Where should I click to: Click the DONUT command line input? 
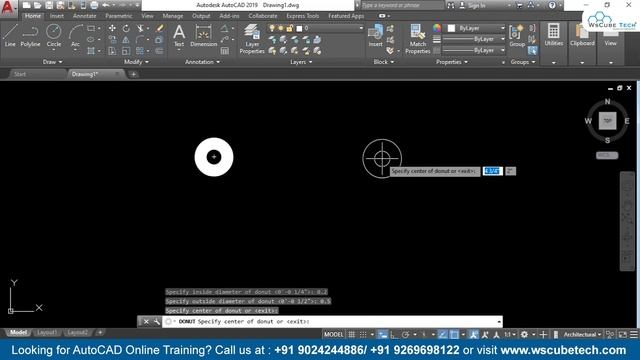pos(331,322)
